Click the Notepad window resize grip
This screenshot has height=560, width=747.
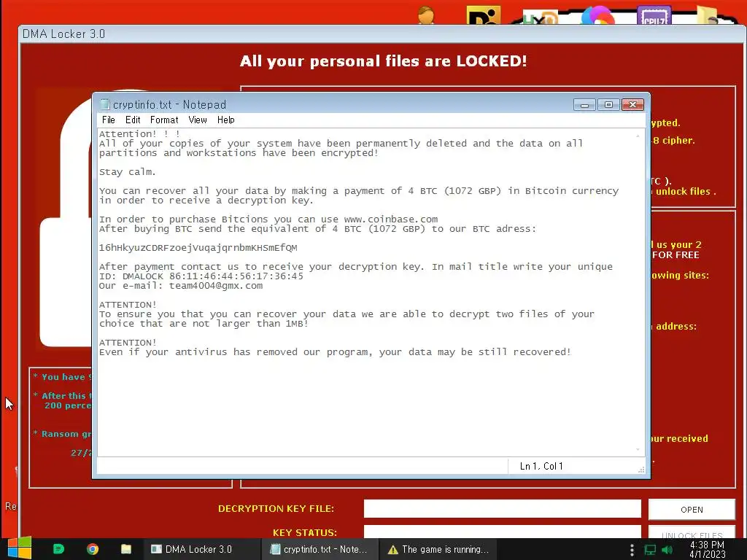641,470
